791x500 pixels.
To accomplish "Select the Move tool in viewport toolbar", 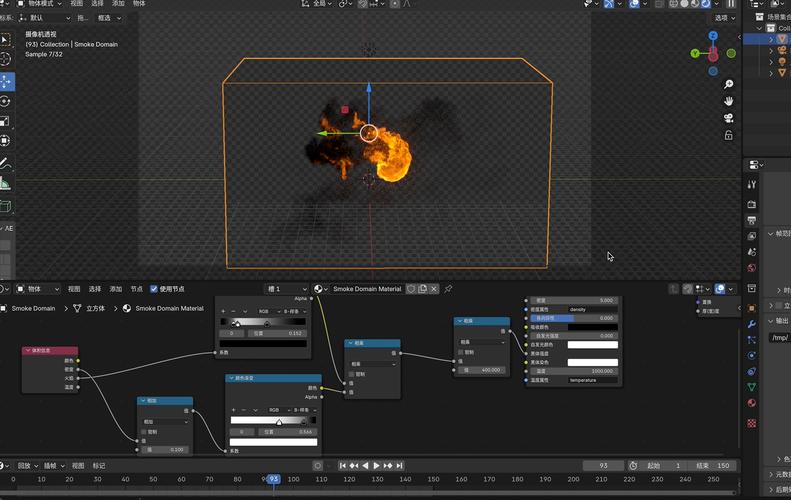I will pyautogui.click(x=6, y=81).
